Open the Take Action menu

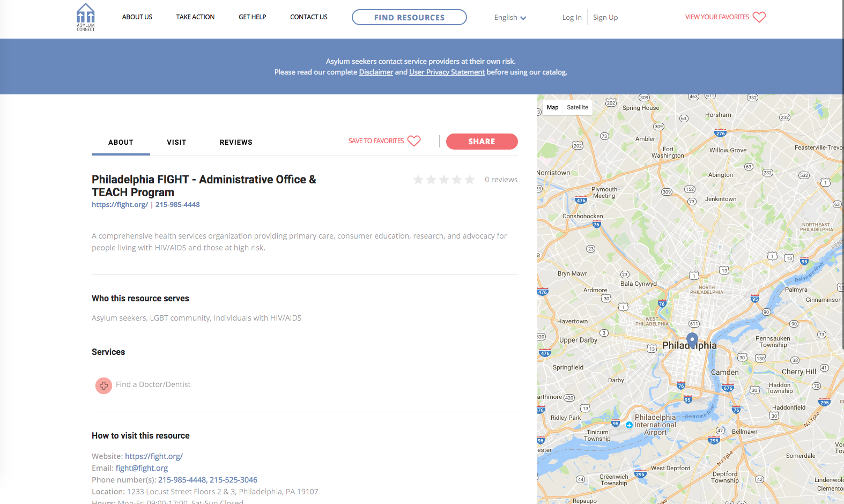pyautogui.click(x=195, y=17)
